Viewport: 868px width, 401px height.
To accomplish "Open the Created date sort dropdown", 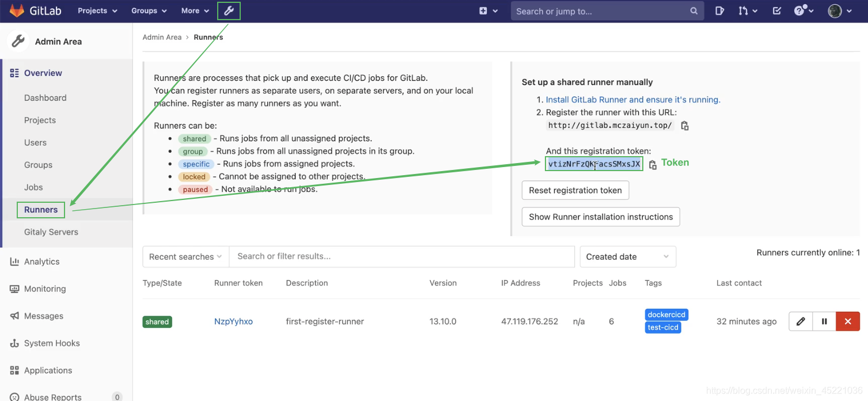I will tap(628, 256).
